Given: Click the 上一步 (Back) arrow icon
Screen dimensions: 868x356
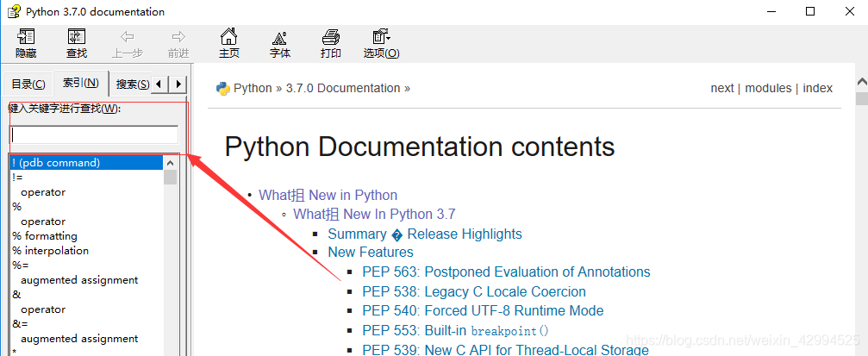Looking at the screenshot, I should 128,37.
